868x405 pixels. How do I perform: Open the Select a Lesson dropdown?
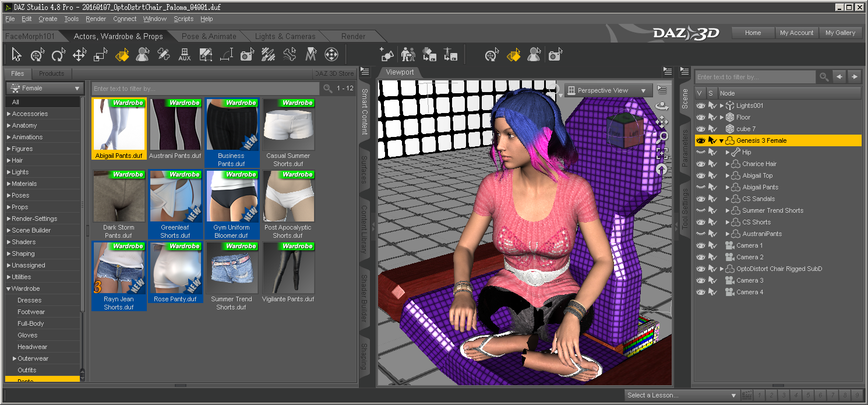pos(682,395)
